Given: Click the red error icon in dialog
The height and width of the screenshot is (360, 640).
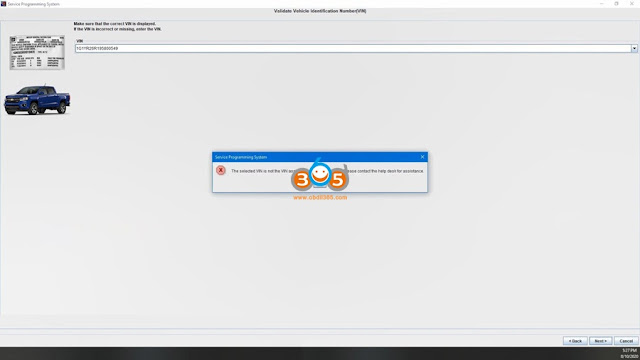Looking at the screenshot, I should coord(221,170).
